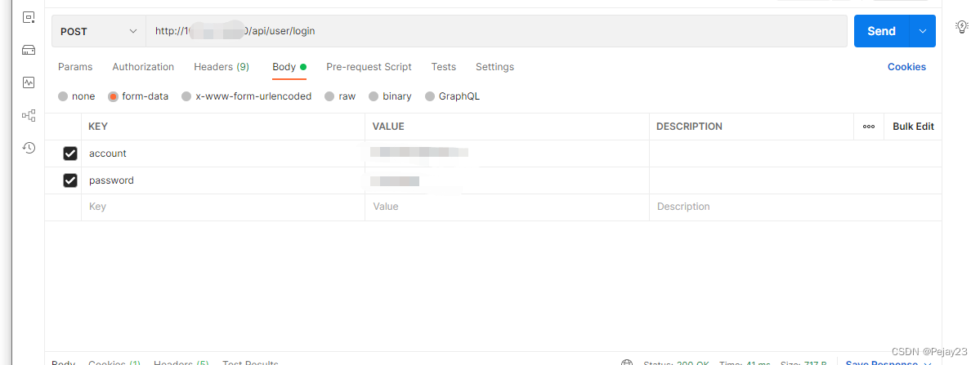Open the Environments sidebar icon
Image resolution: width=980 pixels, height=365 pixels.
28,17
